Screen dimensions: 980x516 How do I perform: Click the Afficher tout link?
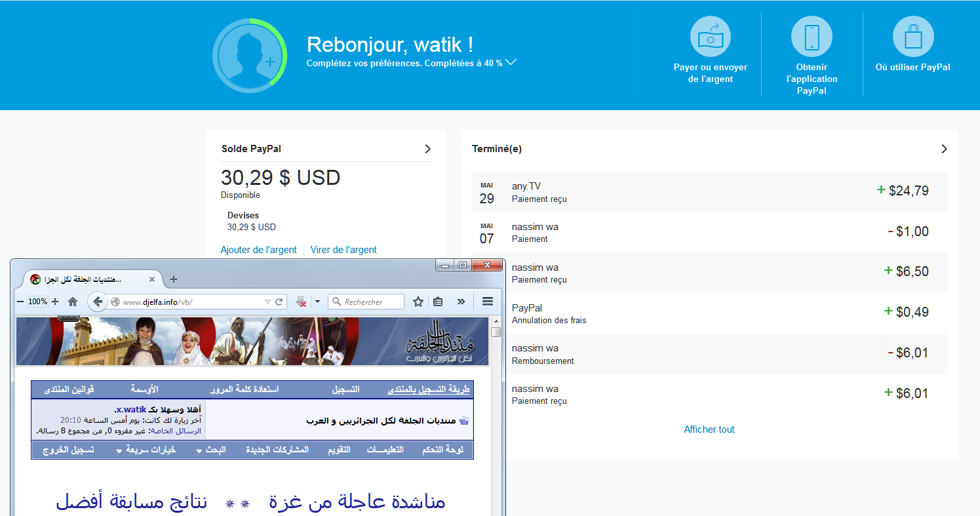pos(709,429)
